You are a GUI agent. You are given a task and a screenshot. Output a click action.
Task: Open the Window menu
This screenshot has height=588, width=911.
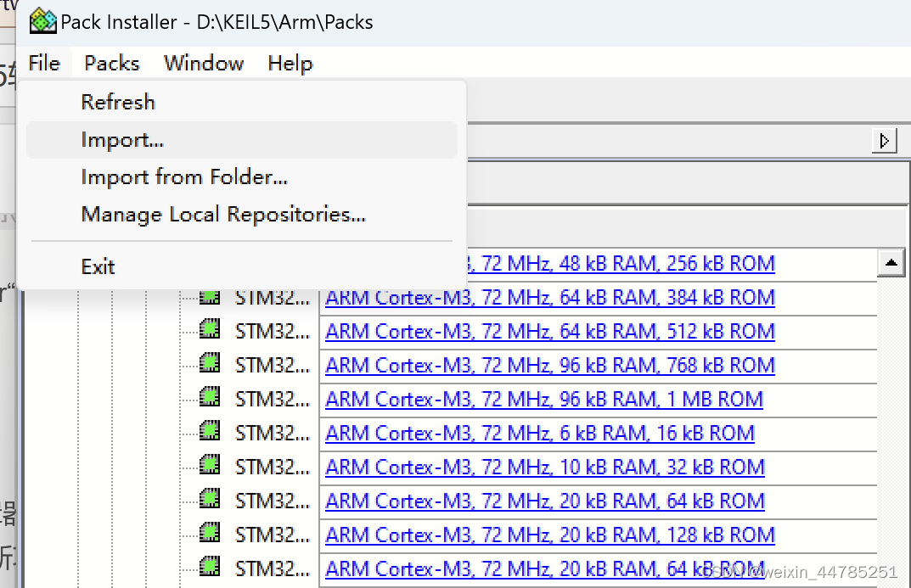204,63
